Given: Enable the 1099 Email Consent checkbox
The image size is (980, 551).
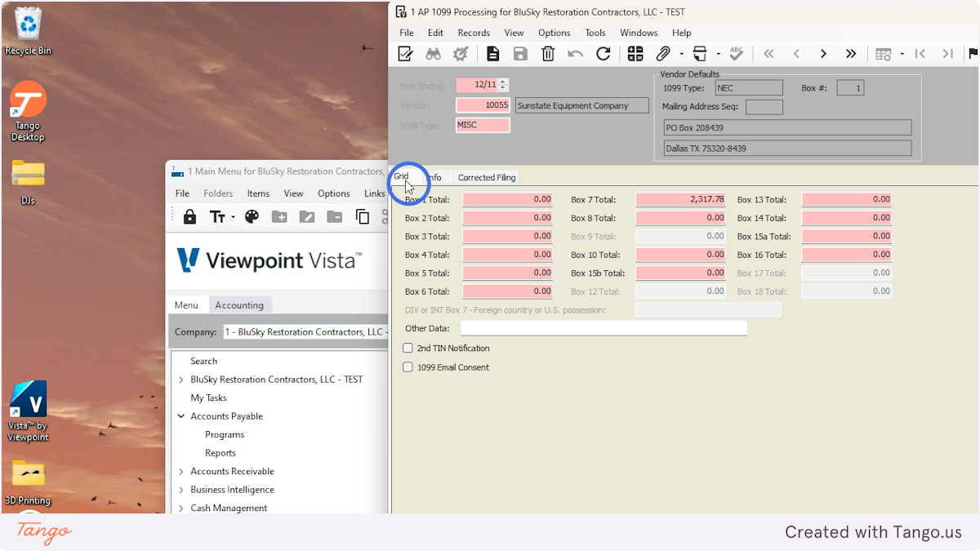Looking at the screenshot, I should tap(408, 367).
